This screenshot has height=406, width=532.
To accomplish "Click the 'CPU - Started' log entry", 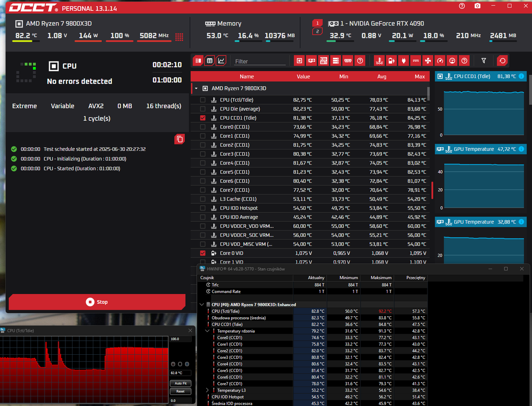I will click(x=82, y=168).
